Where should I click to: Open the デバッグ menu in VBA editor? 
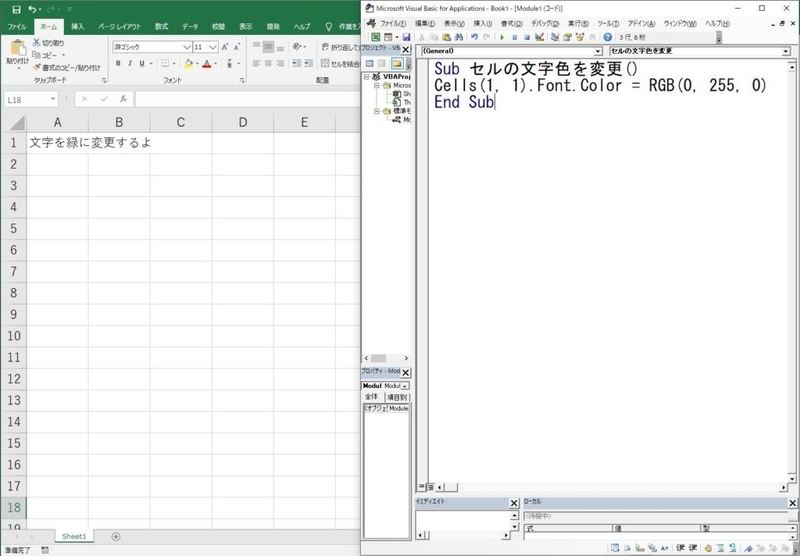point(545,23)
